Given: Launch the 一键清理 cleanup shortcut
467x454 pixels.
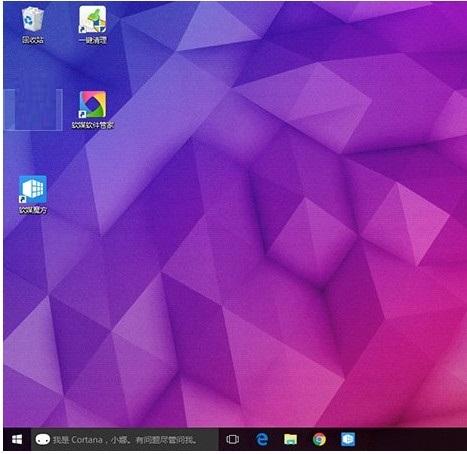Looking at the screenshot, I should pyautogui.click(x=93, y=25).
